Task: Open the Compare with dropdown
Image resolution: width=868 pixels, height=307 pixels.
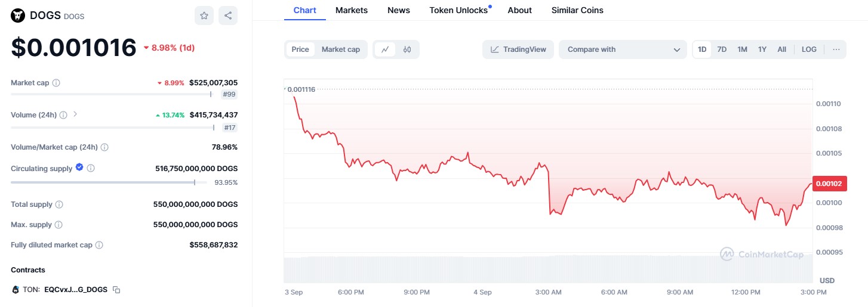Action: pos(623,49)
